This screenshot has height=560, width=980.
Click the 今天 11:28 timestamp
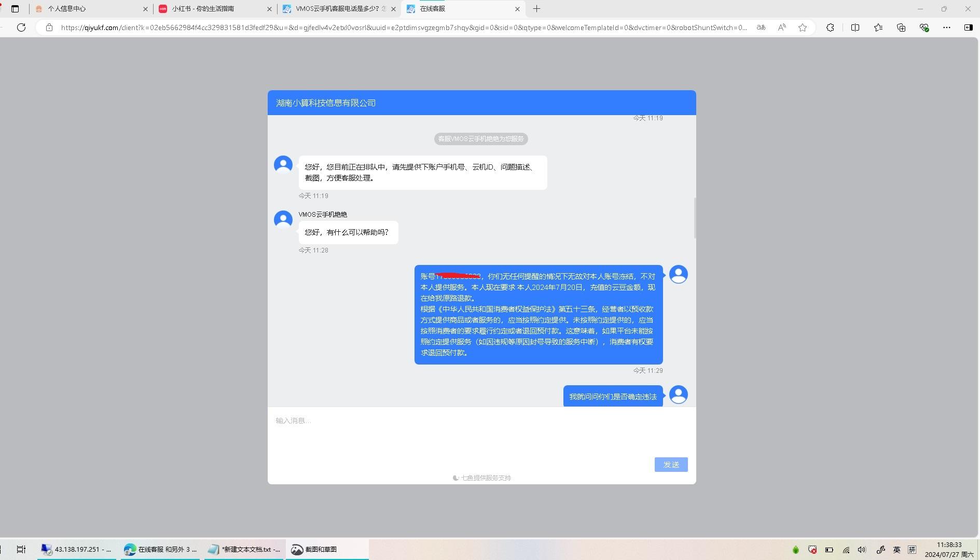(313, 250)
